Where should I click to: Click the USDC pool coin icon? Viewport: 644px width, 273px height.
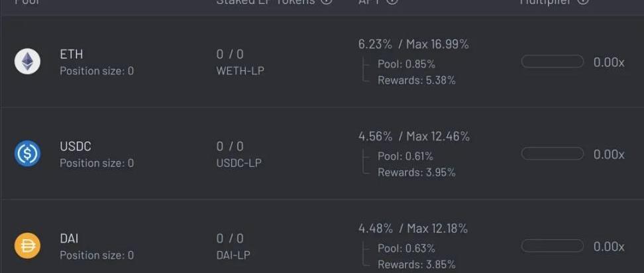27,154
